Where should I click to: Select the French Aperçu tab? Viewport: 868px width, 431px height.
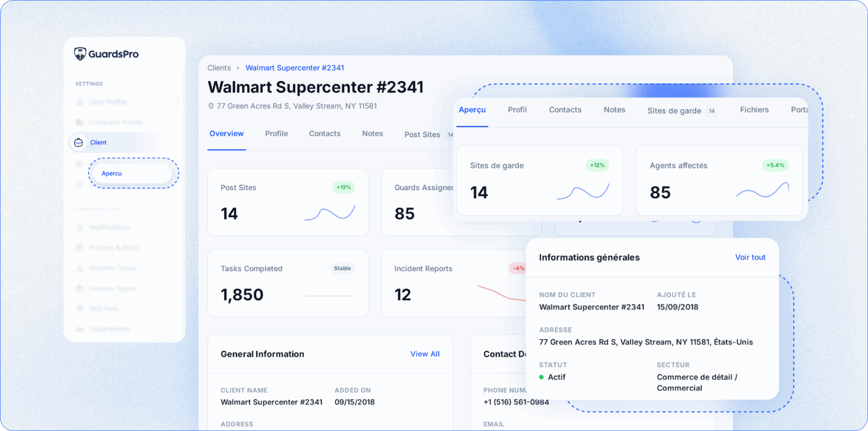point(472,110)
